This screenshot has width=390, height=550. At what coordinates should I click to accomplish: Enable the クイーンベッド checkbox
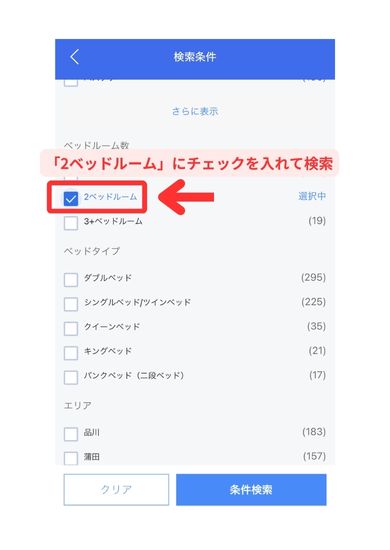click(71, 329)
